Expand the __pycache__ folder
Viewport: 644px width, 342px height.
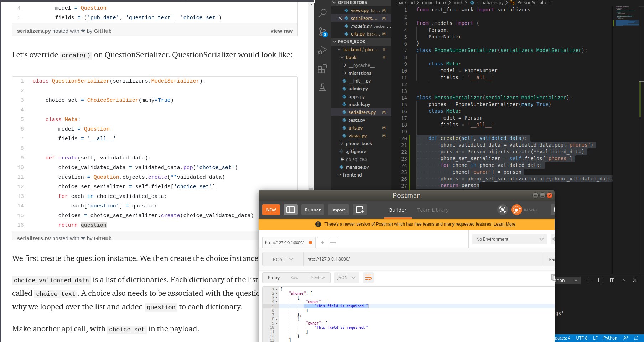[x=361, y=65]
